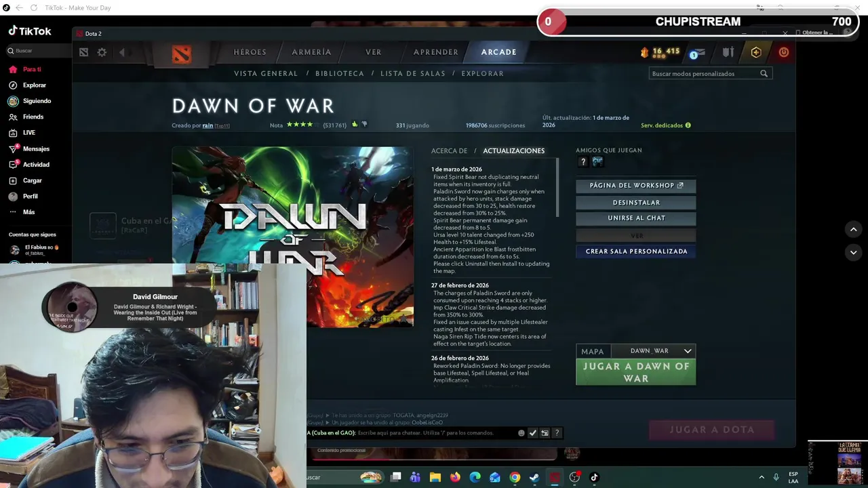The height and width of the screenshot is (488, 868).
Task: Click Chrome icon in Windows taskbar
Action: (515, 477)
